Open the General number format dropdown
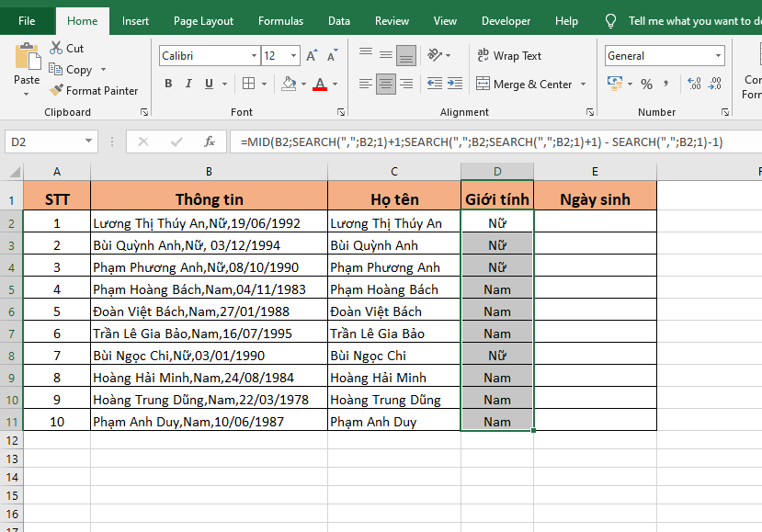Screen dimensions: 762x532 click(x=718, y=56)
